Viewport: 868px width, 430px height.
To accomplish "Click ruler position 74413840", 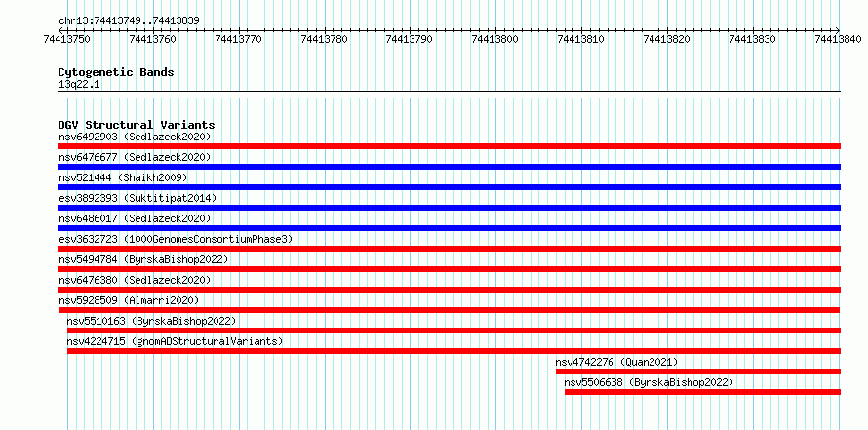I will point(839,39).
